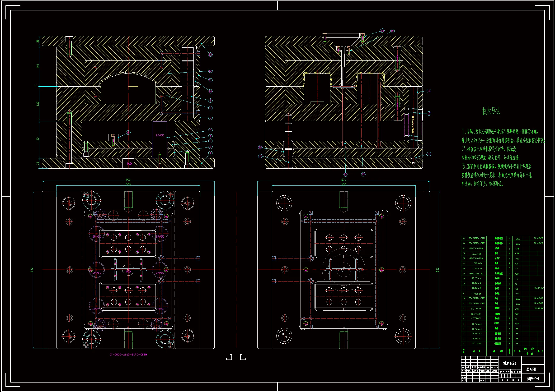The image size is (555, 392).
Task: Click balloon callout number 21
Action: tap(260, 156)
